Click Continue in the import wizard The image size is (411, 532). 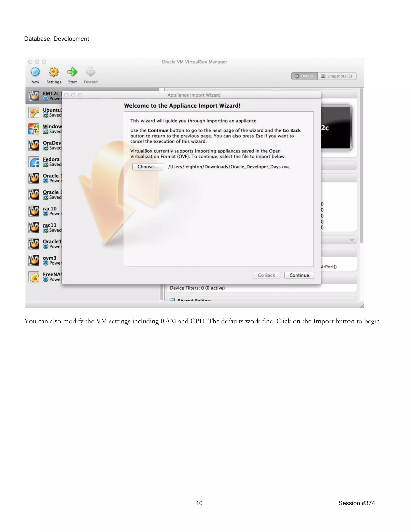(x=299, y=275)
